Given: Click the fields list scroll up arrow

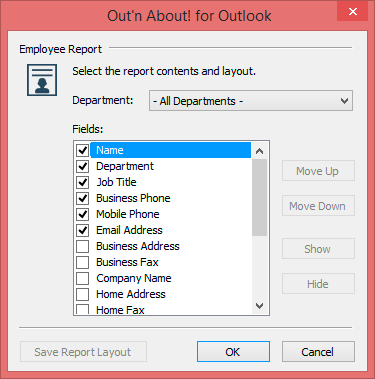Looking at the screenshot, I should click(259, 151).
